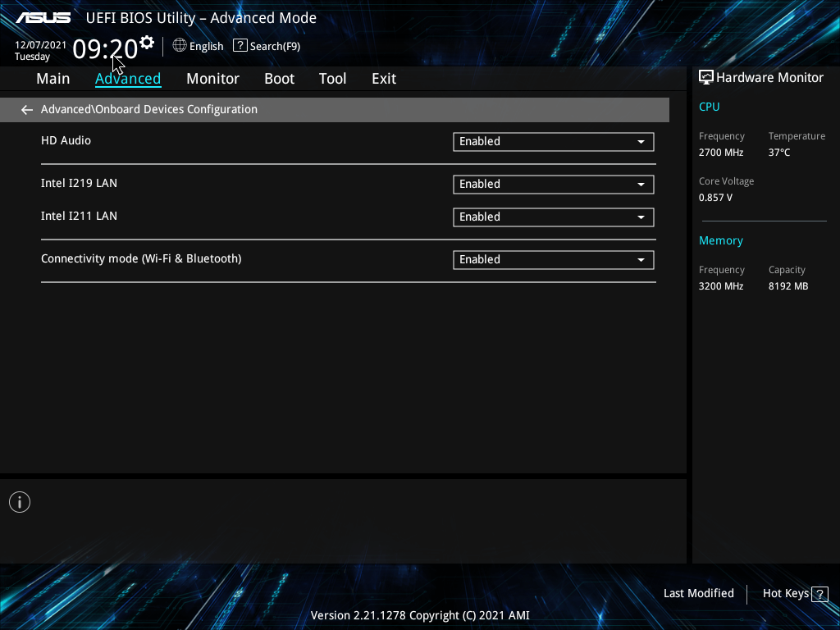The width and height of the screenshot is (840, 630).
Task: Click the Capacity label
Action: [787, 270]
